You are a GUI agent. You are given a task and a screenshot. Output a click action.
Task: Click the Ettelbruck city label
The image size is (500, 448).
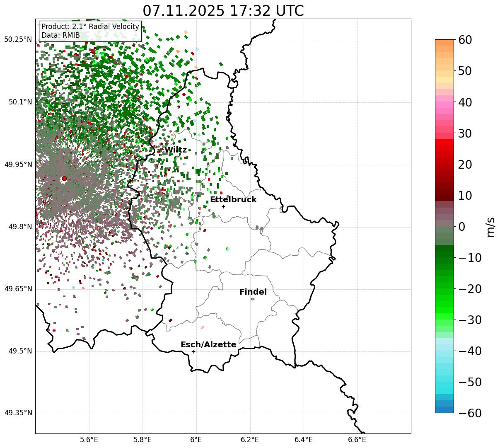click(x=233, y=200)
